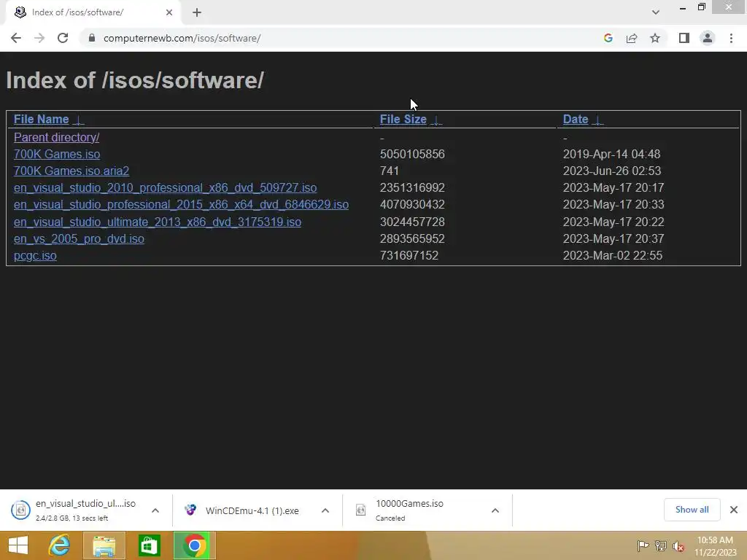
Task: Open the tab search dropdown
Action: [x=656, y=12]
